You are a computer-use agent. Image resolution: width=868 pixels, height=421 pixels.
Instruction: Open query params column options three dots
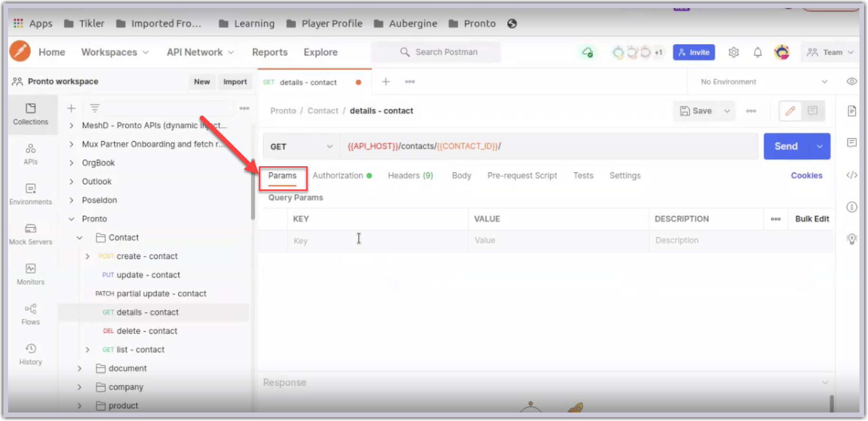pyautogui.click(x=776, y=219)
